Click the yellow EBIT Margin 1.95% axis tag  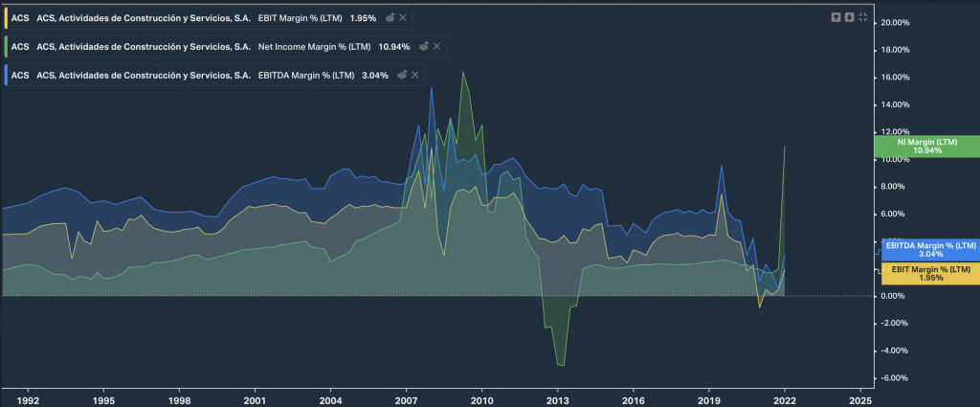click(x=926, y=273)
